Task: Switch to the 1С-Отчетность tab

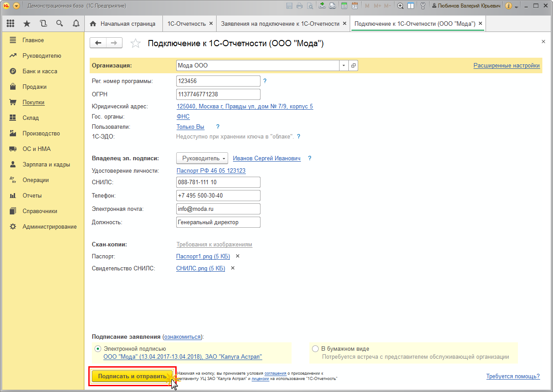Action: click(186, 24)
